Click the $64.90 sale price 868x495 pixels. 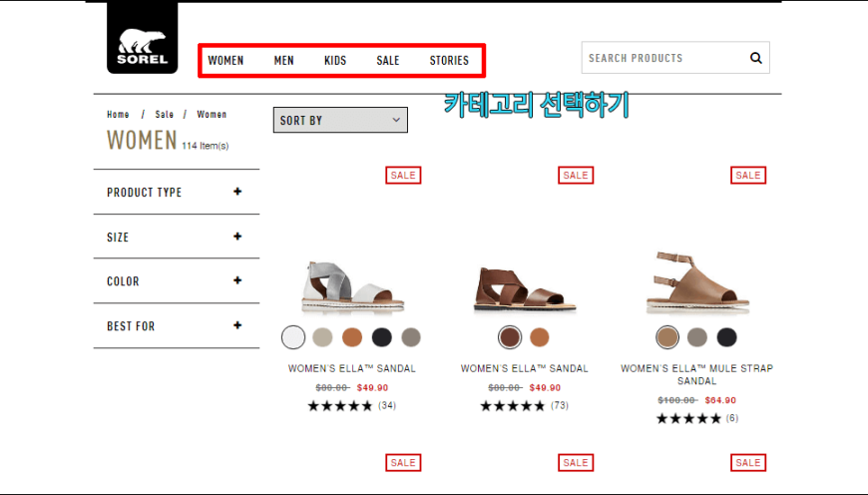tap(720, 400)
